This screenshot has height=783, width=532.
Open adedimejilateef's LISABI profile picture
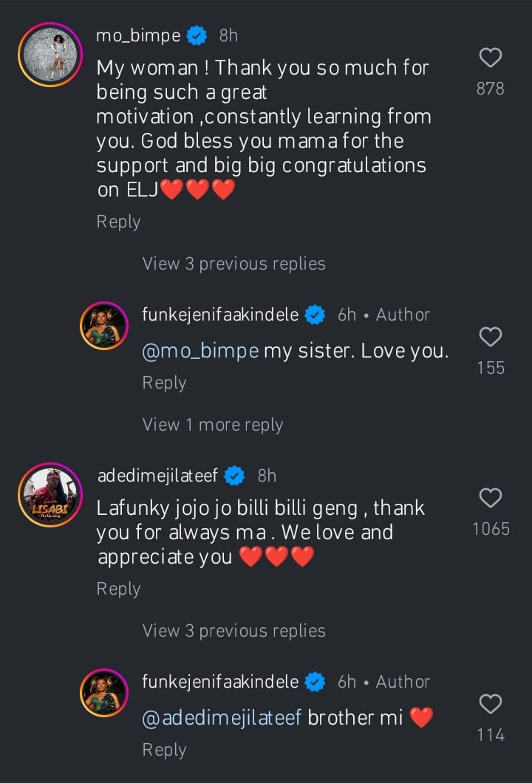pos(50,495)
